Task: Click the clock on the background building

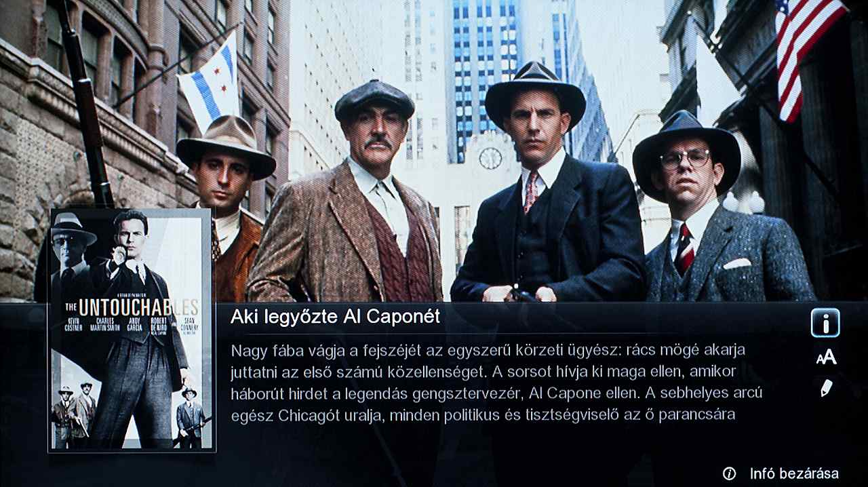Action: click(x=490, y=158)
